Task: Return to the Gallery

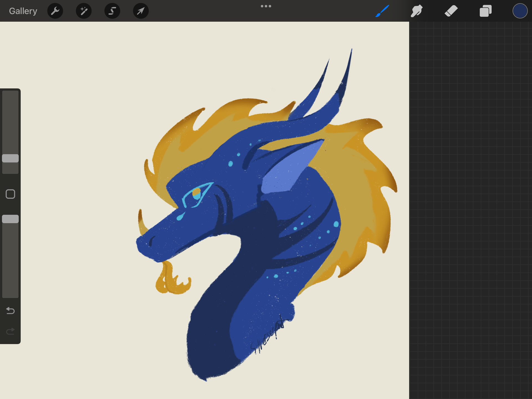Action: pos(23,11)
